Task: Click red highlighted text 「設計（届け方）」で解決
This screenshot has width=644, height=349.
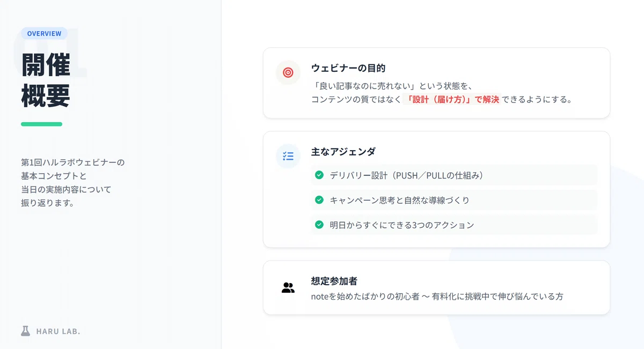Action: tap(452, 99)
